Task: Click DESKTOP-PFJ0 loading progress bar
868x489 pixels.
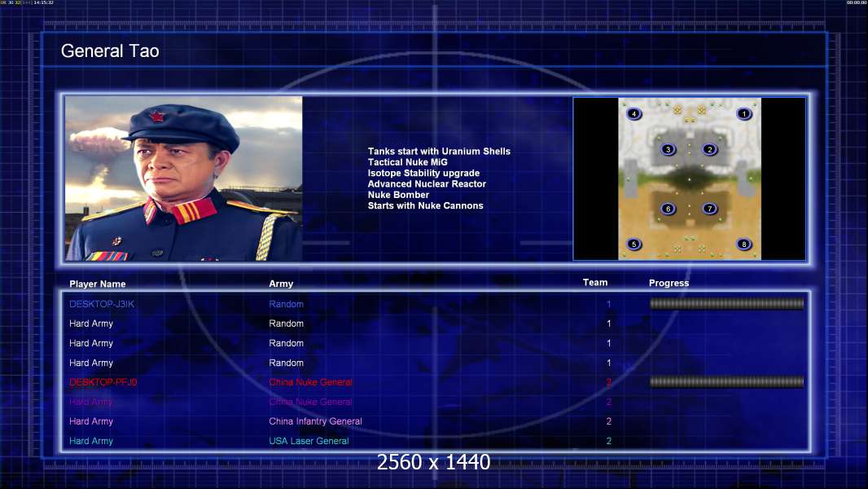Action: 727,381
